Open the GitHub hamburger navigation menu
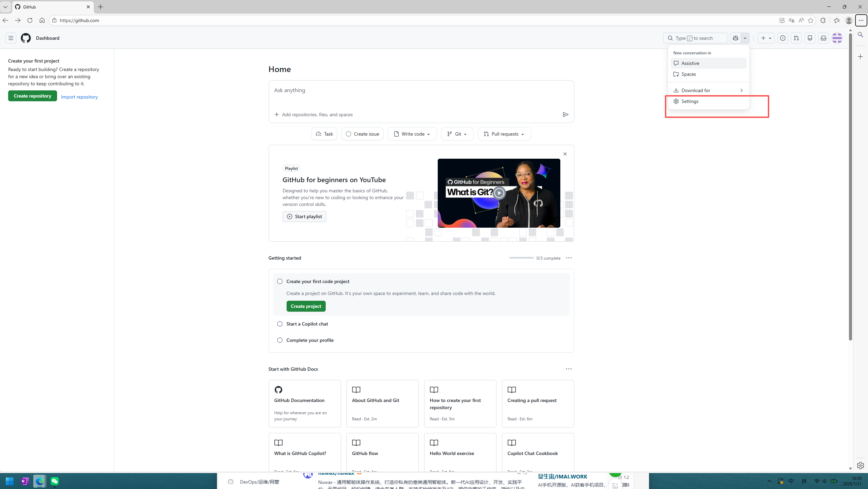Screen dimensions: 868x489 click(x=11, y=38)
